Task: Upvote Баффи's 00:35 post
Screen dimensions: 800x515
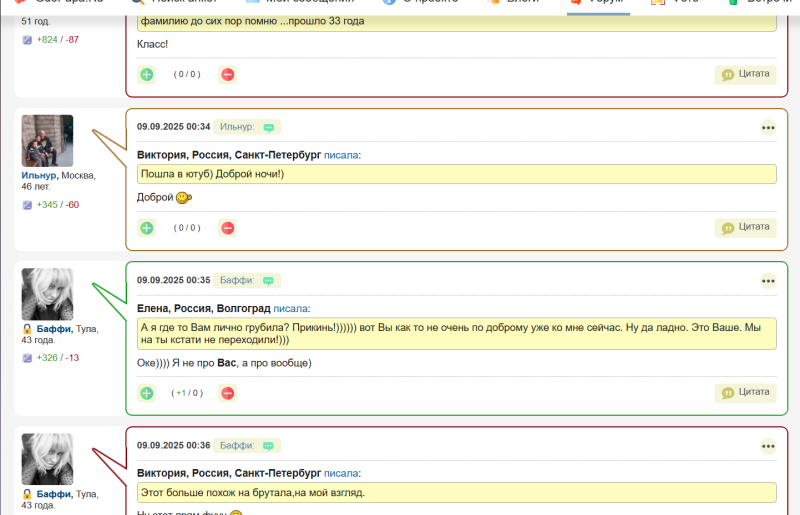Action: [147, 393]
